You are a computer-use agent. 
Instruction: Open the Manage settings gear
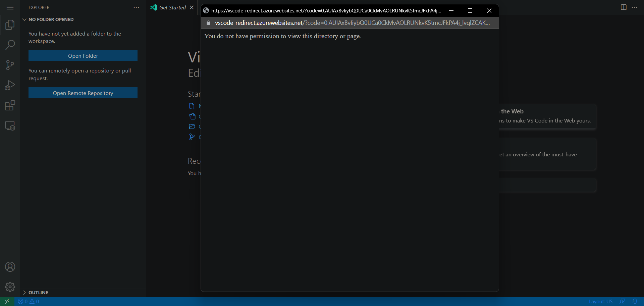click(x=10, y=287)
